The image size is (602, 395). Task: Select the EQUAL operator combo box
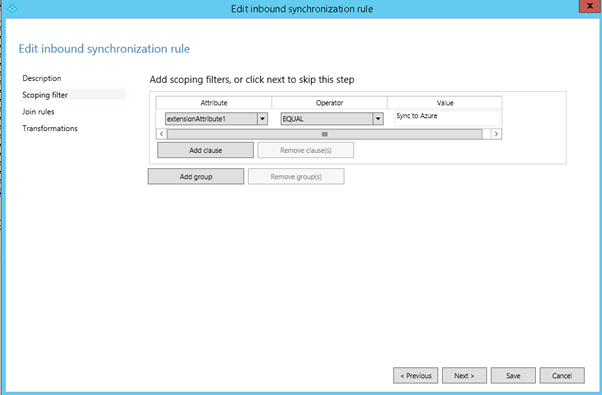pos(332,119)
